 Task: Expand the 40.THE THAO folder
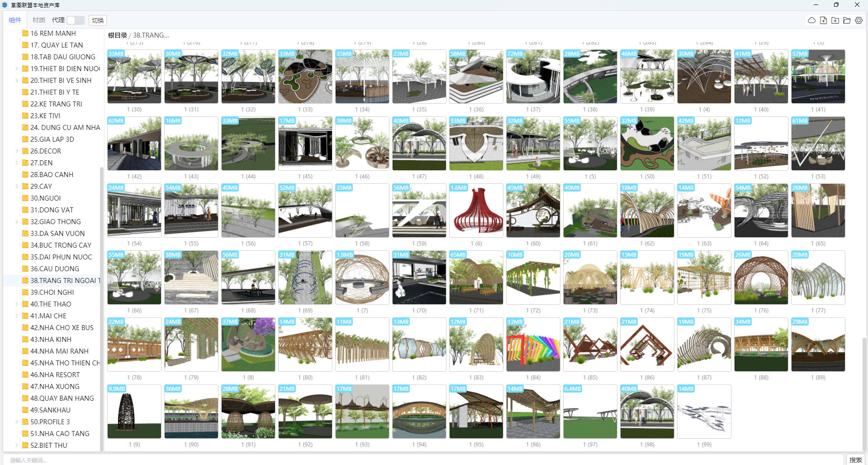click(17, 304)
